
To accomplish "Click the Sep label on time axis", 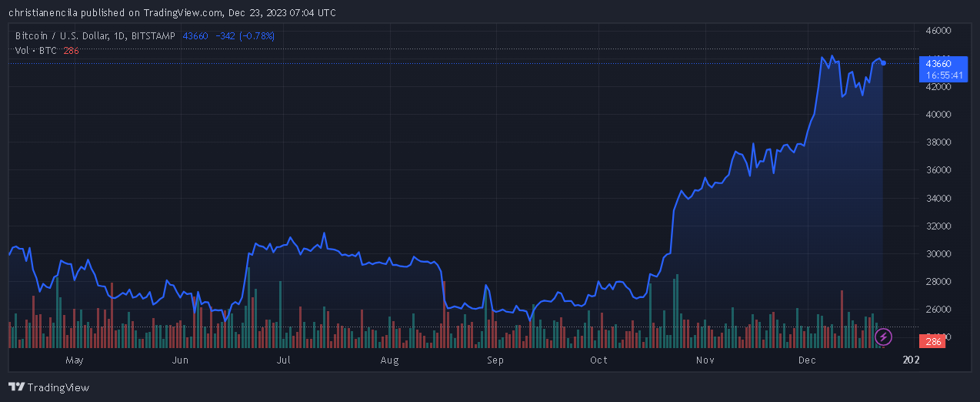I will (495, 360).
